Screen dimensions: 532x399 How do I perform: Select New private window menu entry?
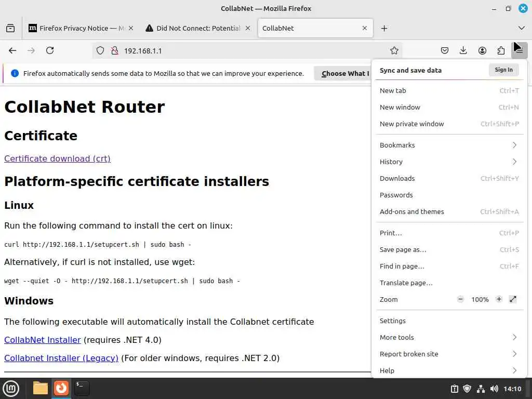[x=449, y=124]
